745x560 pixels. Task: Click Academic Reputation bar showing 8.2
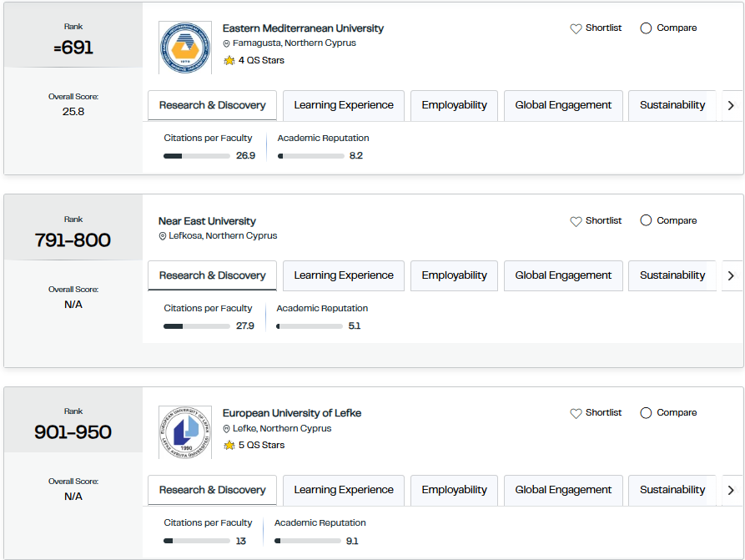(310, 156)
